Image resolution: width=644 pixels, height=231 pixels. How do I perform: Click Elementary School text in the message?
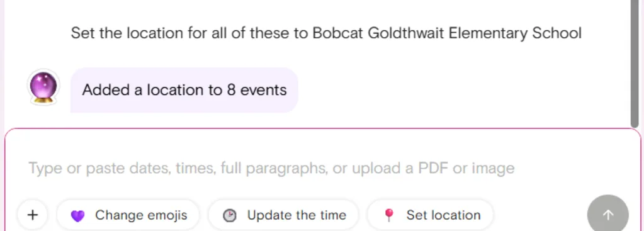[x=515, y=33]
